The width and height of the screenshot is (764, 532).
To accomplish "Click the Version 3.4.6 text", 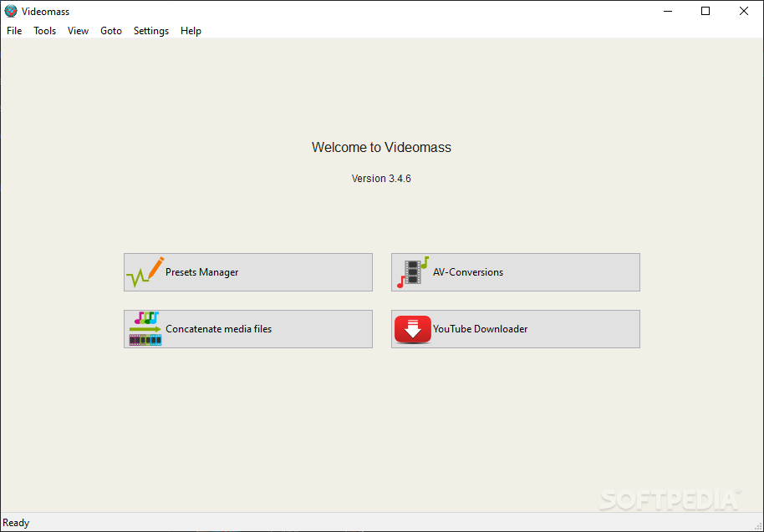I will tap(381, 179).
